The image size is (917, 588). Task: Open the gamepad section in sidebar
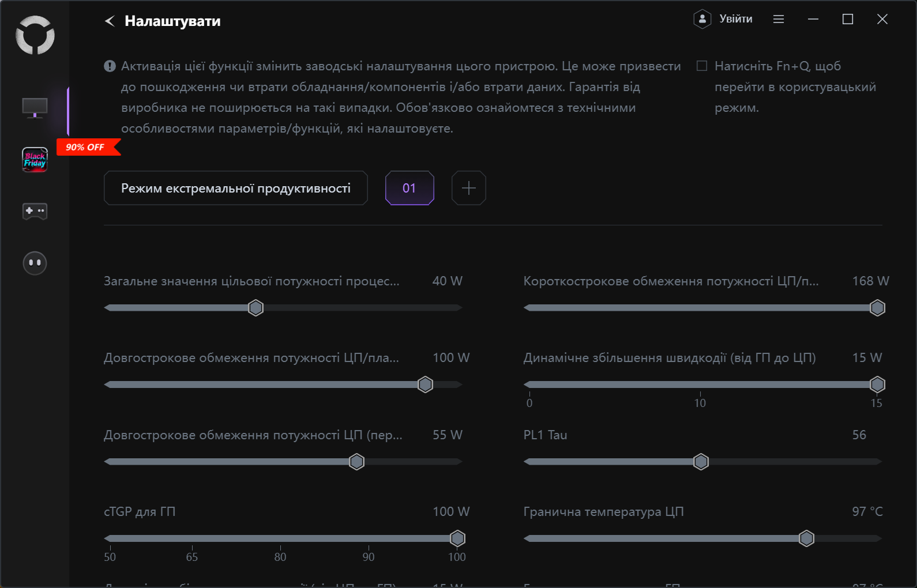[35, 211]
